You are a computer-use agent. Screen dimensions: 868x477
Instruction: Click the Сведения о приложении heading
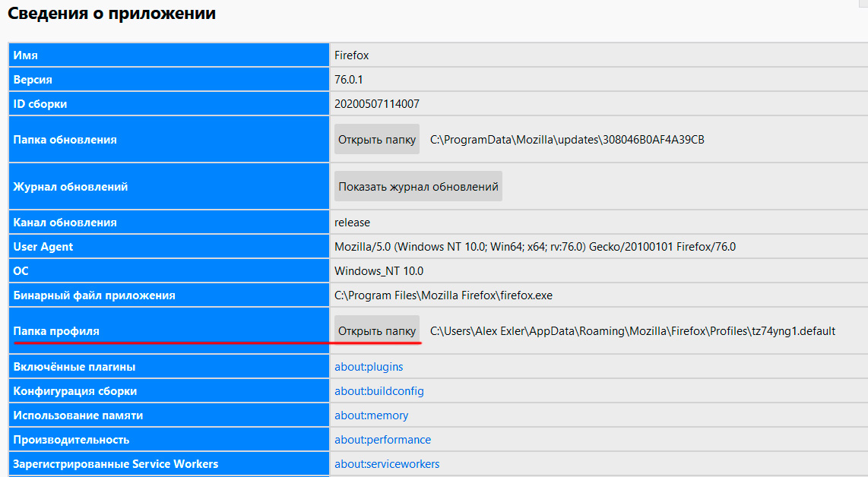coord(112,14)
